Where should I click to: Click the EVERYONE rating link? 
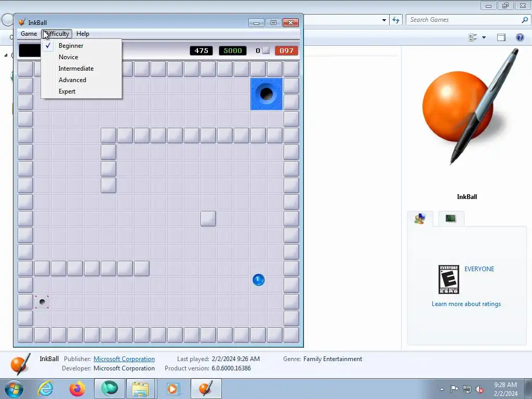(479, 269)
